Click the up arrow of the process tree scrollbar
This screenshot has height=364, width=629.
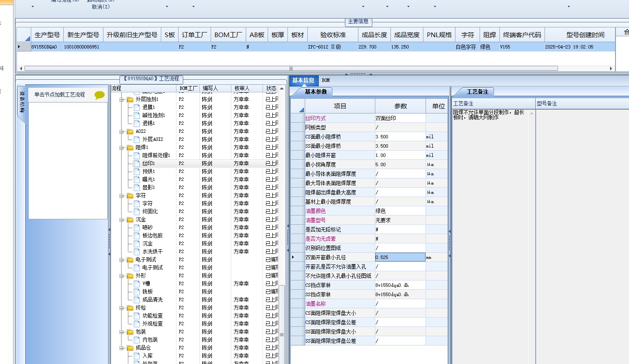click(282, 89)
